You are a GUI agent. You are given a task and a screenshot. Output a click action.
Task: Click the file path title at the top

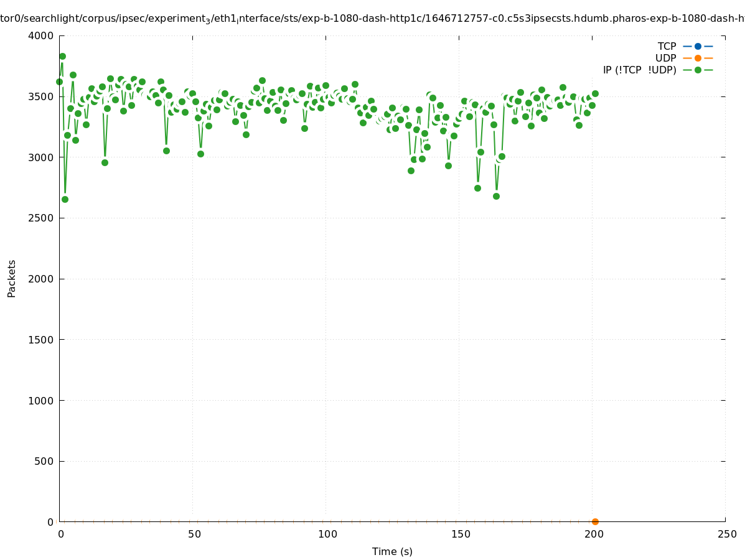pyautogui.click(x=372, y=19)
